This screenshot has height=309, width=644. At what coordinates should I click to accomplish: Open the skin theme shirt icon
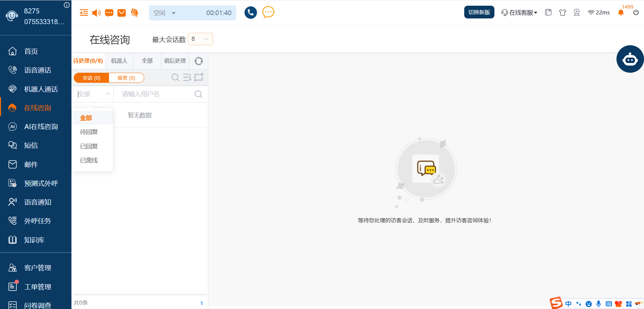(x=562, y=12)
